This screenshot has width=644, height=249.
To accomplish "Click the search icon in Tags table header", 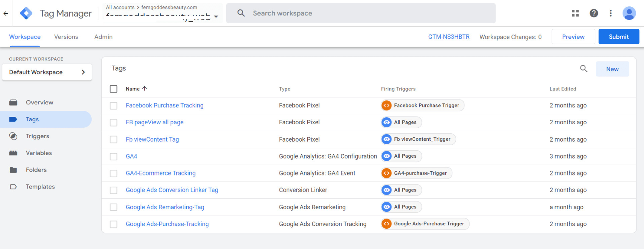I will coord(584,69).
